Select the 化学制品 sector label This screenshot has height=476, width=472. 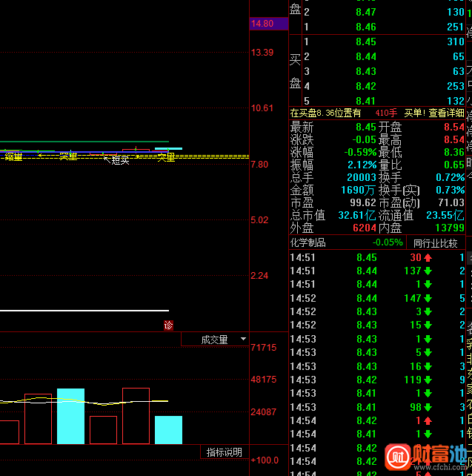click(308, 243)
